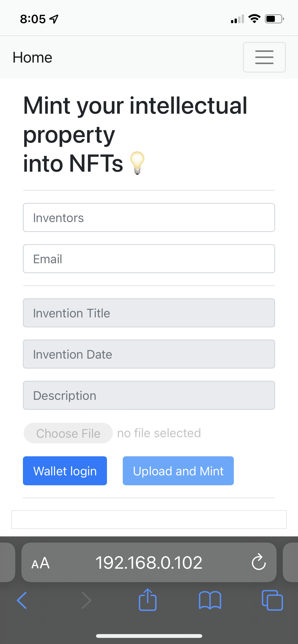Click the Description field
This screenshot has height=644, width=298.
click(x=149, y=395)
